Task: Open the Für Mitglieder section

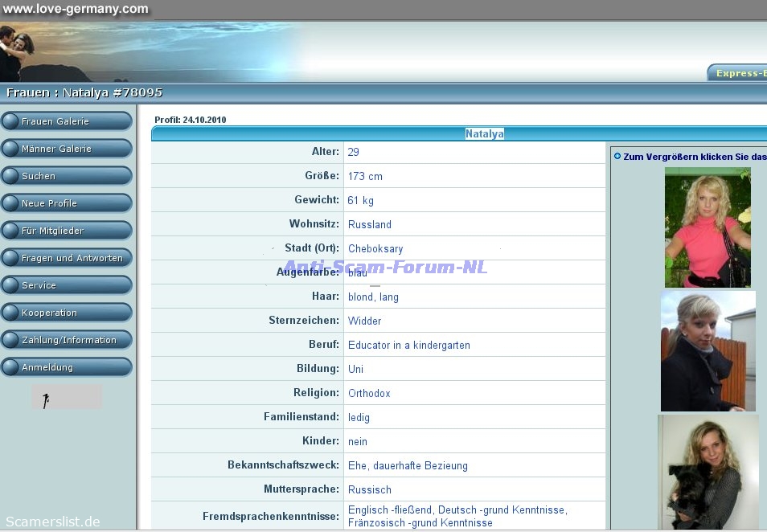Action: 66,231
